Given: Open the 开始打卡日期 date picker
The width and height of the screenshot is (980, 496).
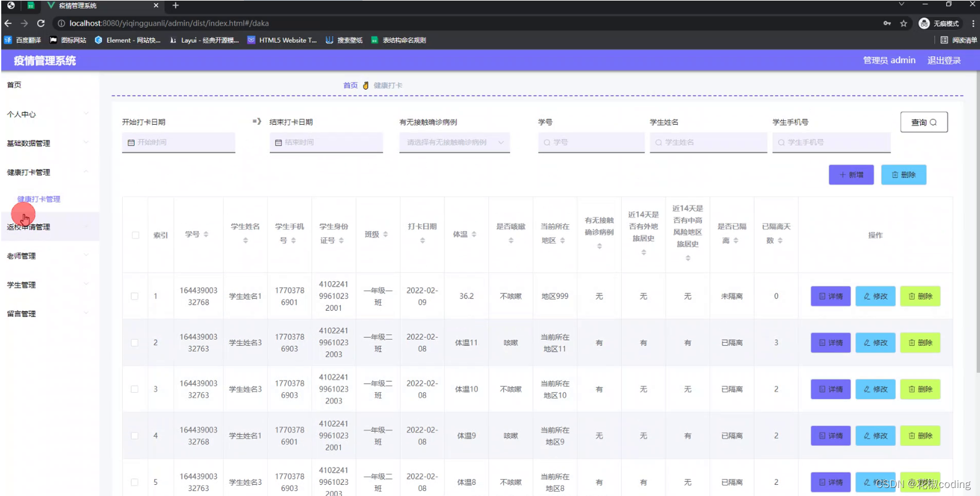Looking at the screenshot, I should point(178,143).
